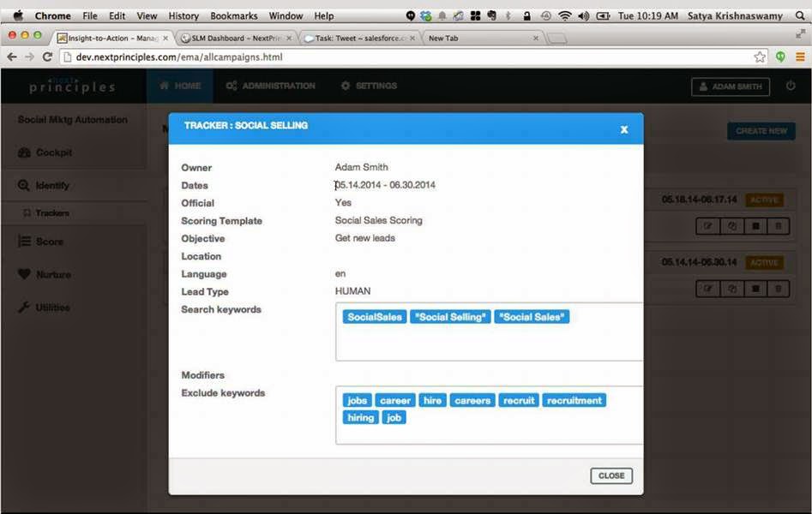
Task: Click the principles logo
Action: tap(72, 87)
